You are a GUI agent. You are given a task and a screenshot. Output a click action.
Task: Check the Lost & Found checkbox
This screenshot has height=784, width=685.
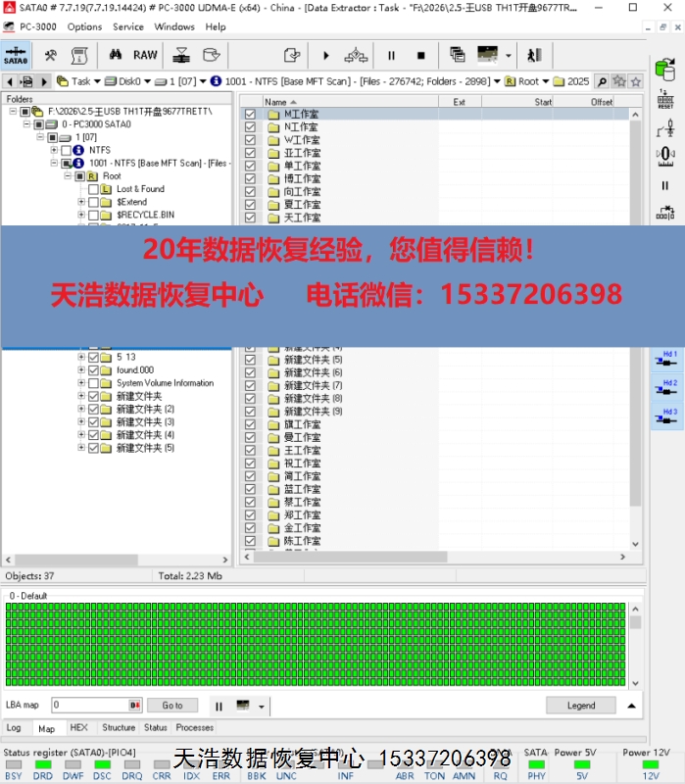[93, 189]
